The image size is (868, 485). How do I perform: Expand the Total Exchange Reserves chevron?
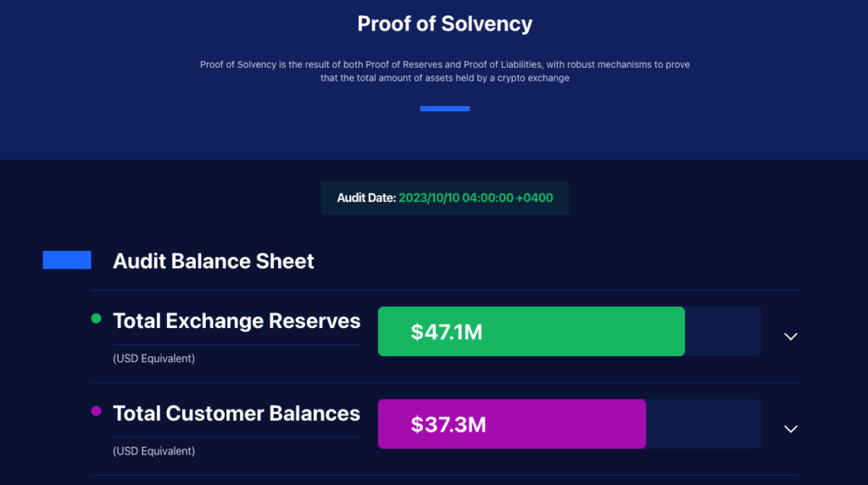pos(791,337)
